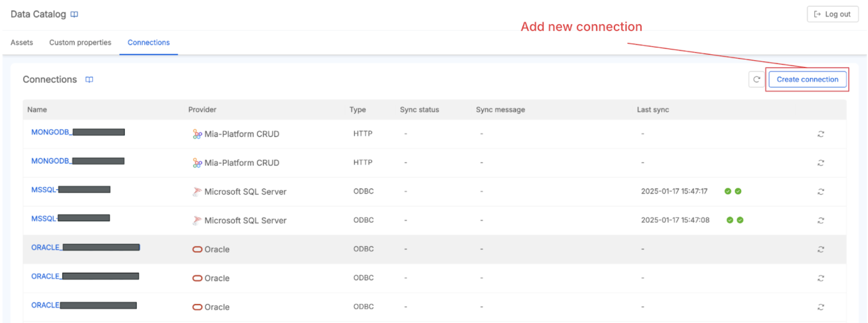868x323 pixels.
Task: Click the documentation book icon beside Data Catalog
Action: [x=74, y=14]
